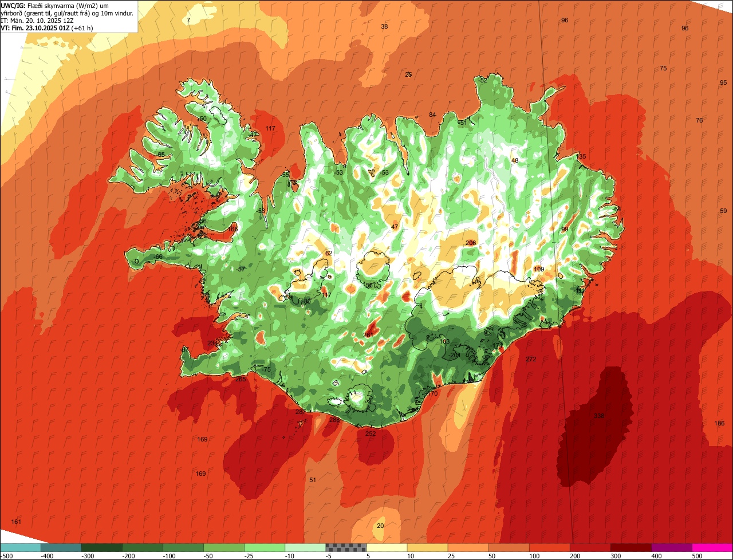Pick the pale yellow swatch between 5 and 10

coord(387,547)
